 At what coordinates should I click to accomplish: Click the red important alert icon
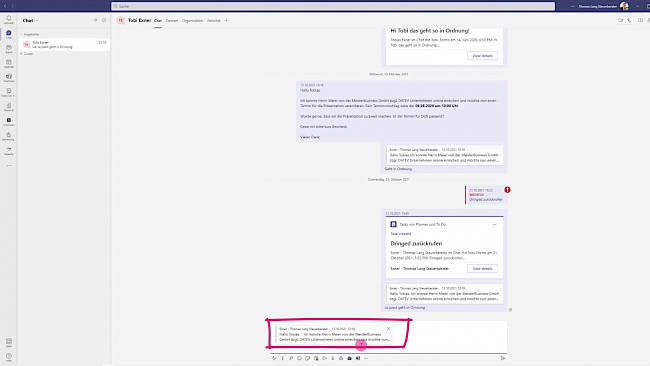coord(507,190)
